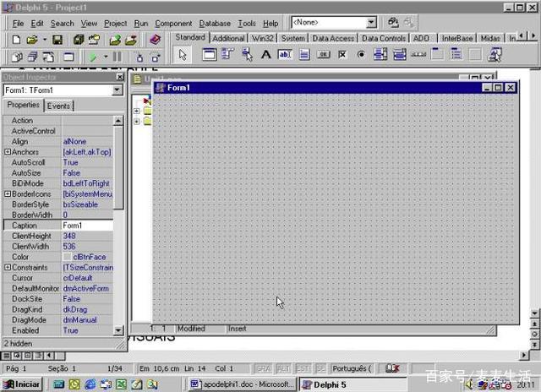541x392 pixels.
Task: Click the View Form toolbar icon
Action: click(x=33, y=57)
